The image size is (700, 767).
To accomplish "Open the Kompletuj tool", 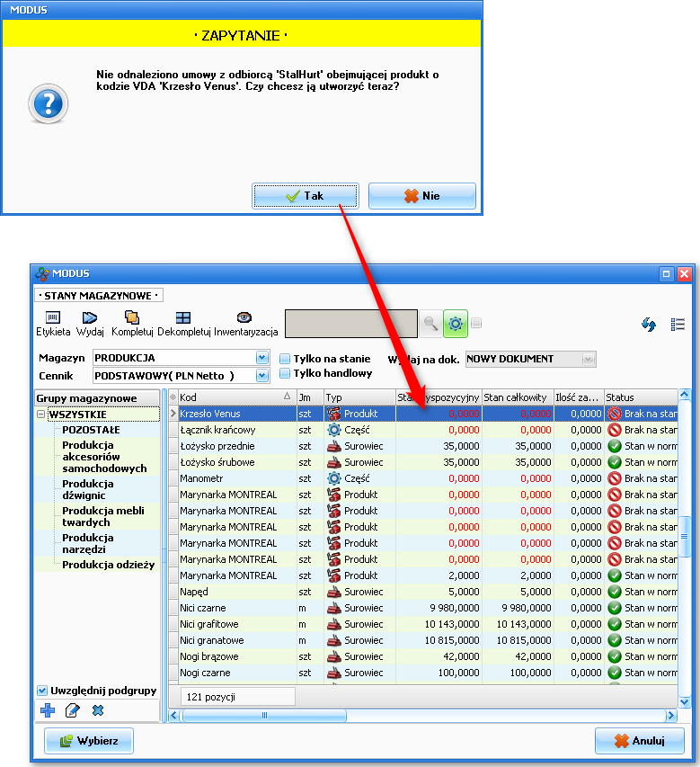I will click(132, 317).
